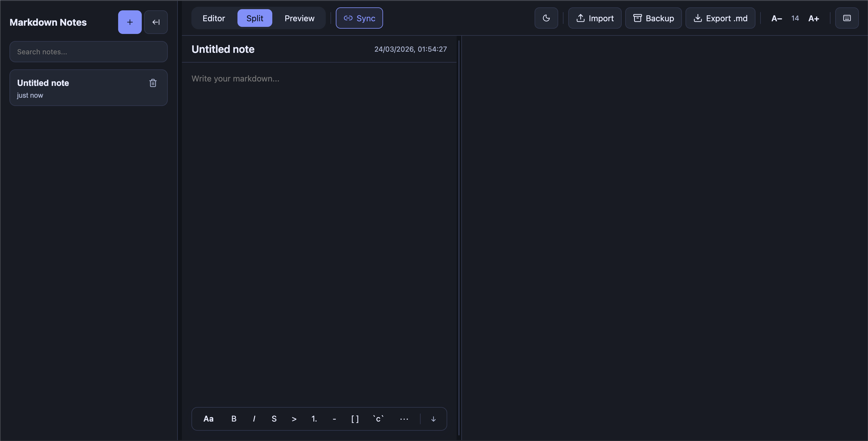868x441 pixels.
Task: Apply strikethrough formatting
Action: (x=274, y=419)
